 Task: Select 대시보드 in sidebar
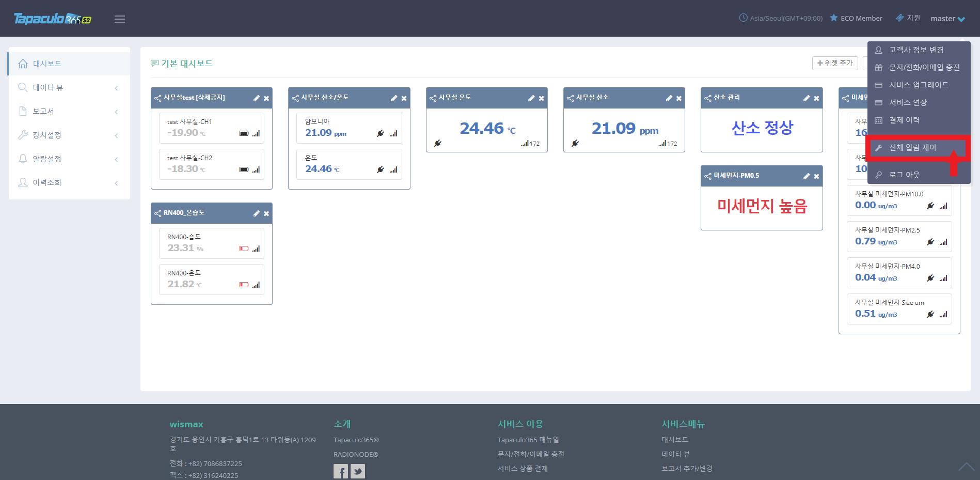coord(69,64)
